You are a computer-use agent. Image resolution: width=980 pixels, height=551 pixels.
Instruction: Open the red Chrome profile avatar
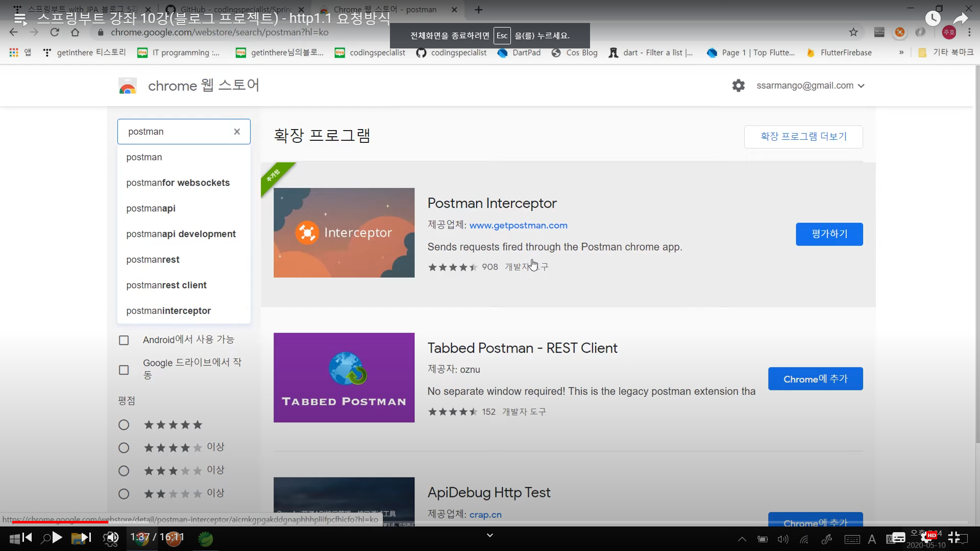click(949, 32)
